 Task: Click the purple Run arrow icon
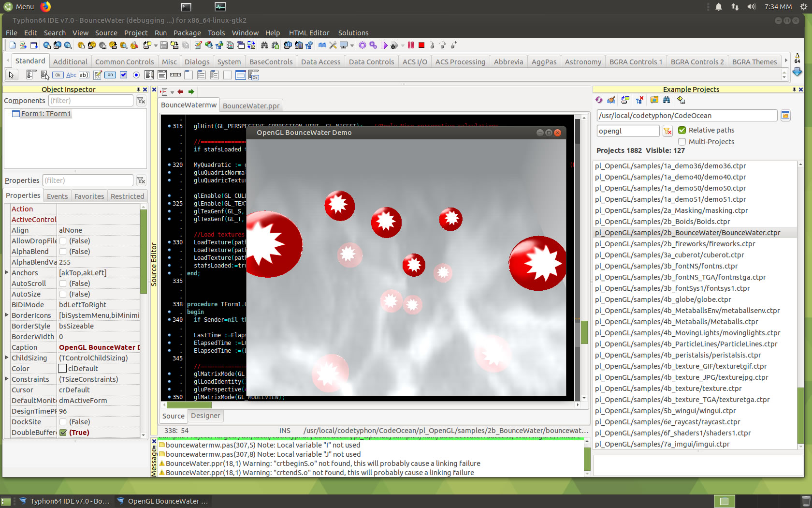click(384, 45)
